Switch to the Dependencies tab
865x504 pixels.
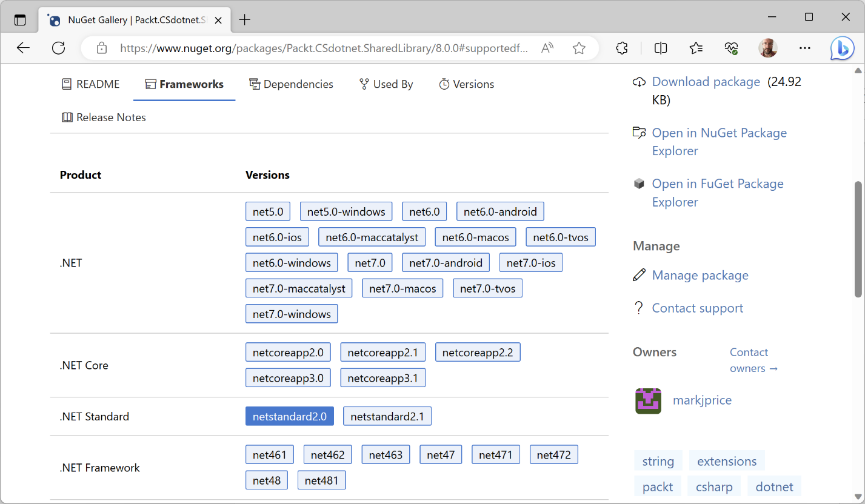pos(292,84)
